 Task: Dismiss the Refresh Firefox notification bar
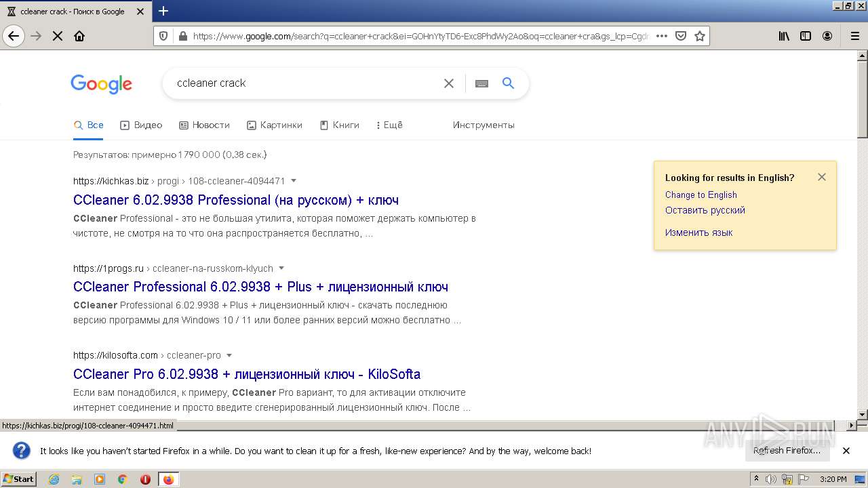click(846, 451)
